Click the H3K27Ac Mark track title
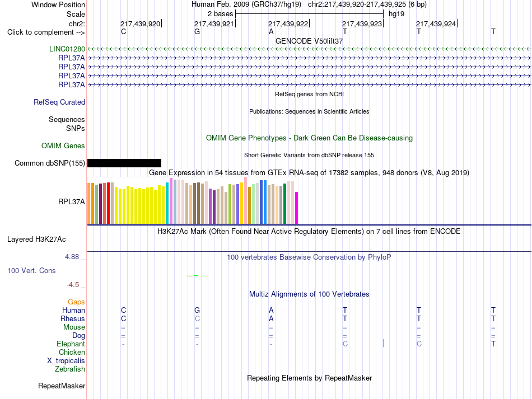Screen dimensions: 532x399 point(309,232)
